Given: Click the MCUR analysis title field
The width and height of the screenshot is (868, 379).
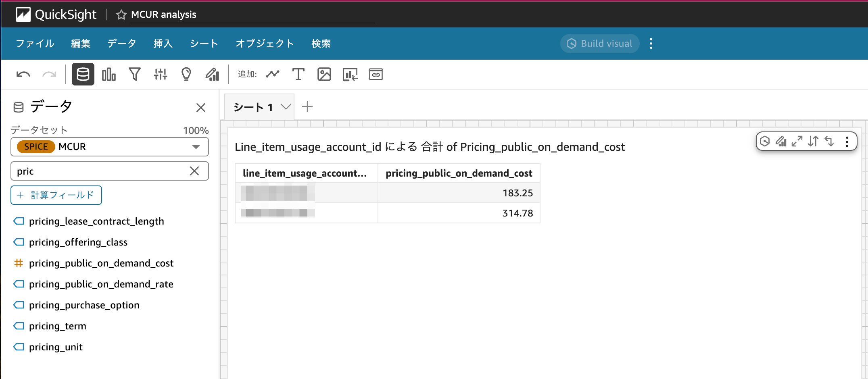Looking at the screenshot, I should pyautogui.click(x=252, y=15).
